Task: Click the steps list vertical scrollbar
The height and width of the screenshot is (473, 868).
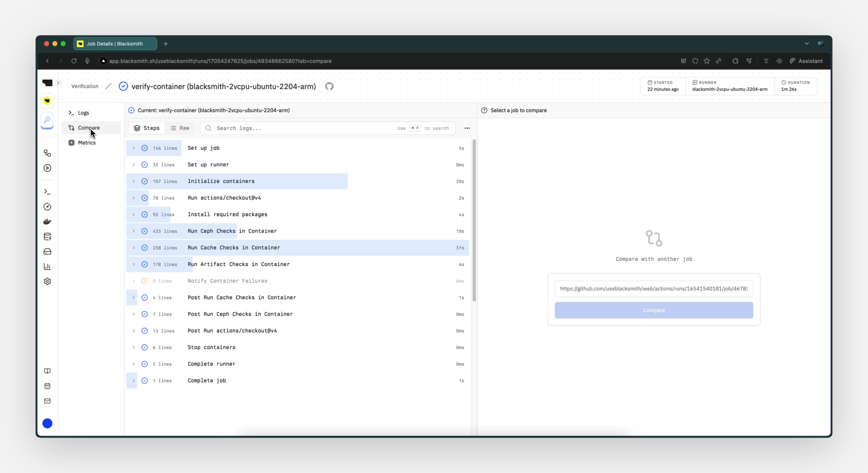Action: tap(474, 220)
